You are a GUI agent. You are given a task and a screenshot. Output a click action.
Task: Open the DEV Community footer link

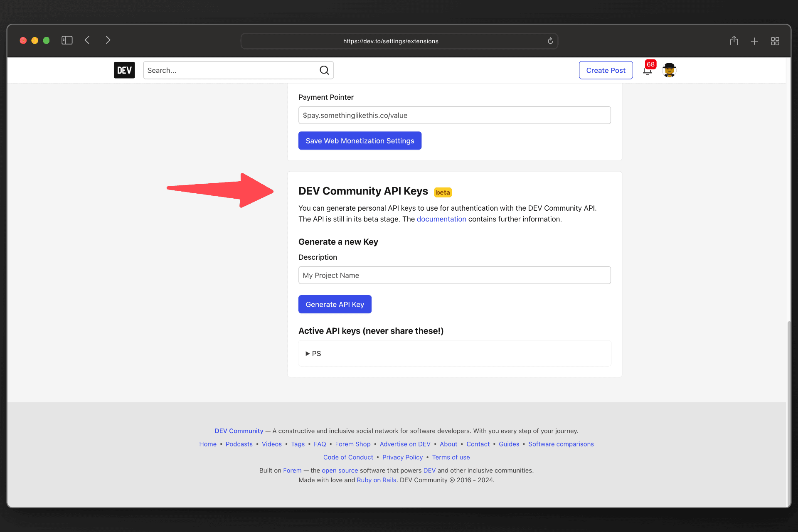click(239, 431)
